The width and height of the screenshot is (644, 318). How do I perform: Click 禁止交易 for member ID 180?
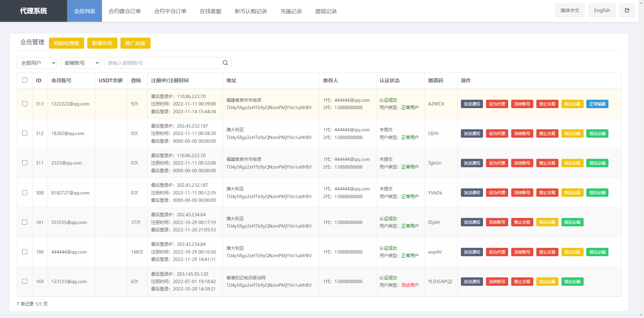pos(547,252)
